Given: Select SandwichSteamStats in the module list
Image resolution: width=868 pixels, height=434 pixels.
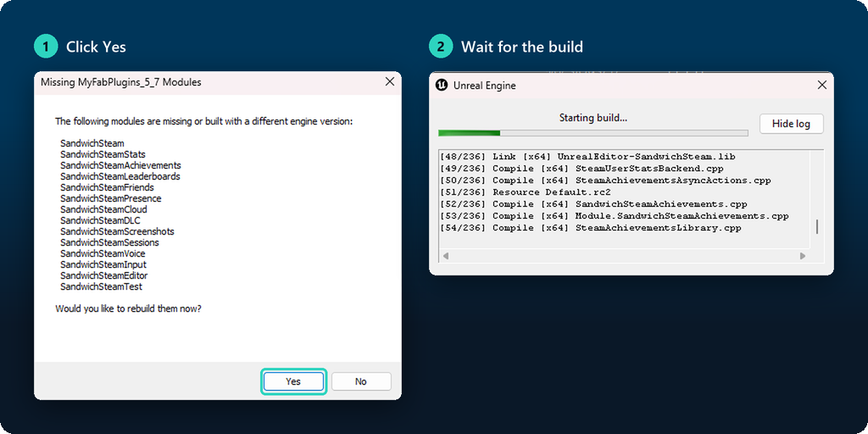Looking at the screenshot, I should pos(103,154).
